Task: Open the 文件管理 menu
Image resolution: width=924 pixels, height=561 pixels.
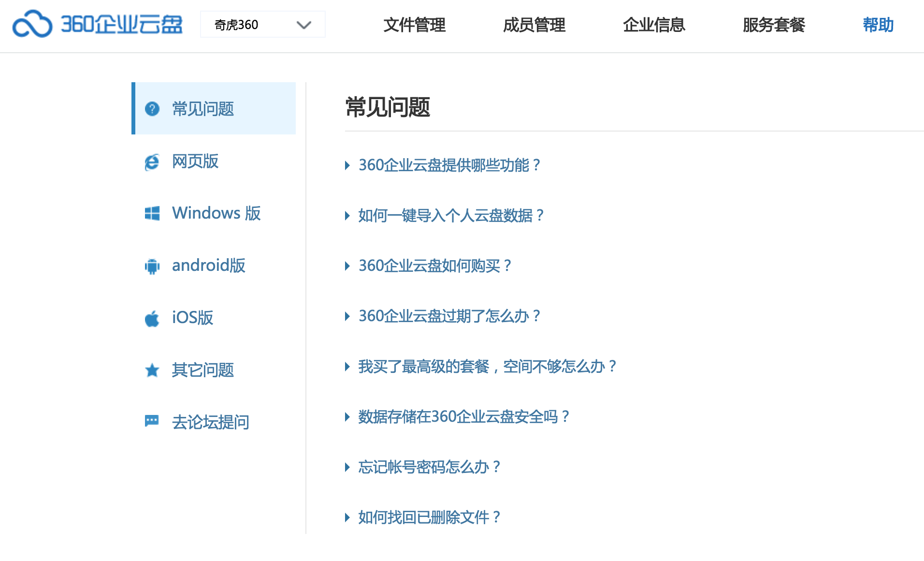Action: 414,25
